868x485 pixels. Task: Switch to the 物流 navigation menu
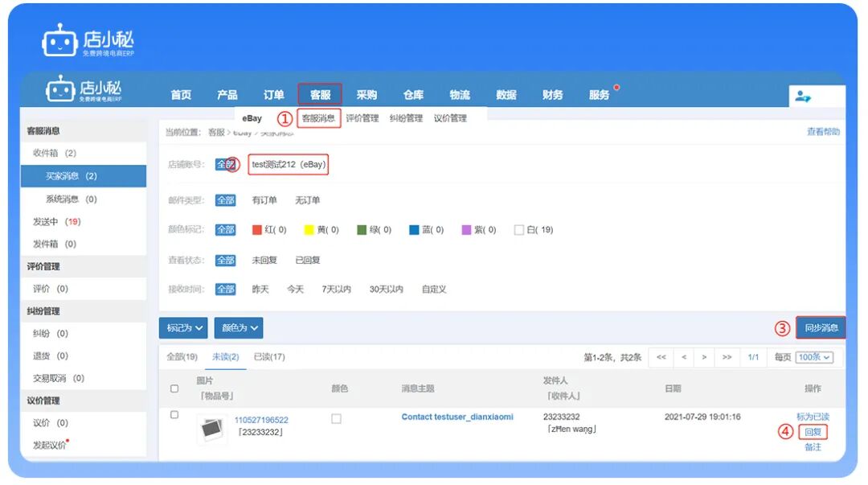click(459, 94)
